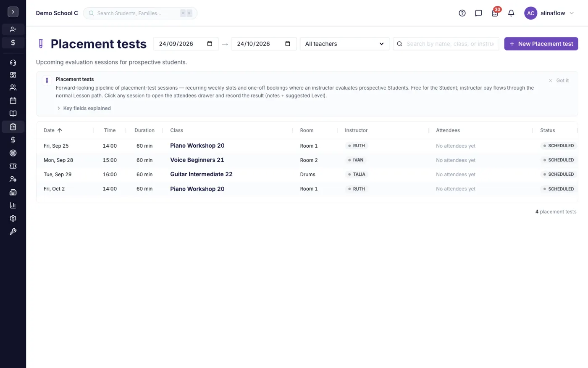
Task: Open tasks icon with 30 badge
Action: click(x=495, y=13)
